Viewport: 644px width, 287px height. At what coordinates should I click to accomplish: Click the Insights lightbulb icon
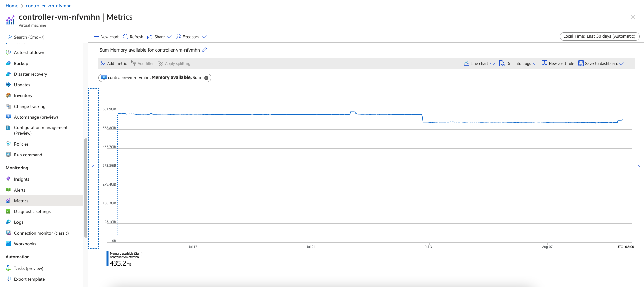point(8,179)
